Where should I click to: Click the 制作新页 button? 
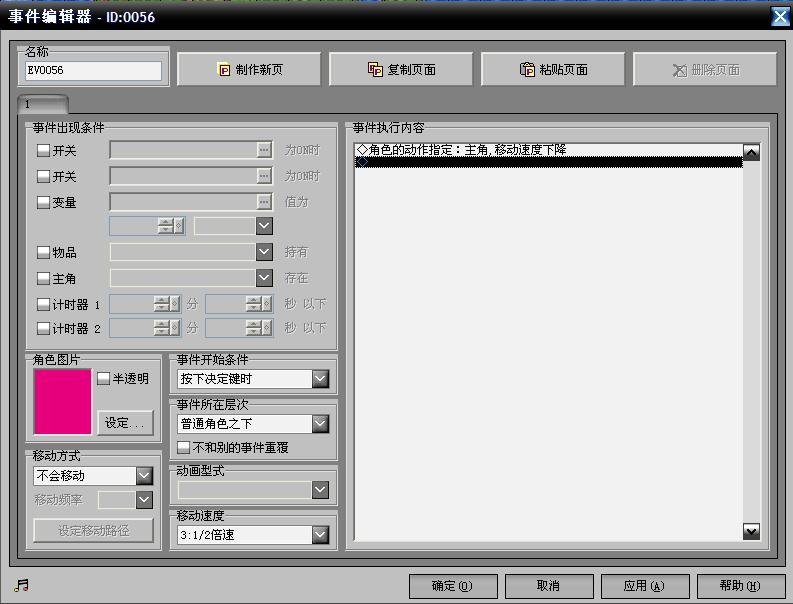(248, 69)
